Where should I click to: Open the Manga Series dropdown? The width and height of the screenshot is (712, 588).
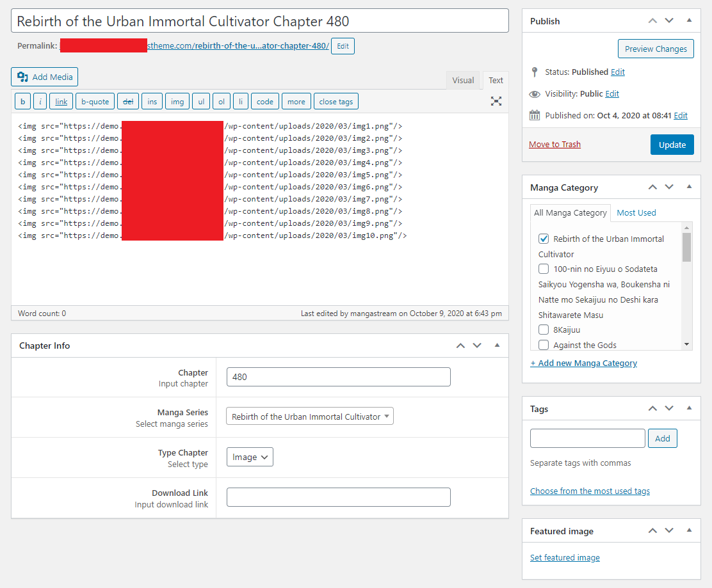[310, 417]
